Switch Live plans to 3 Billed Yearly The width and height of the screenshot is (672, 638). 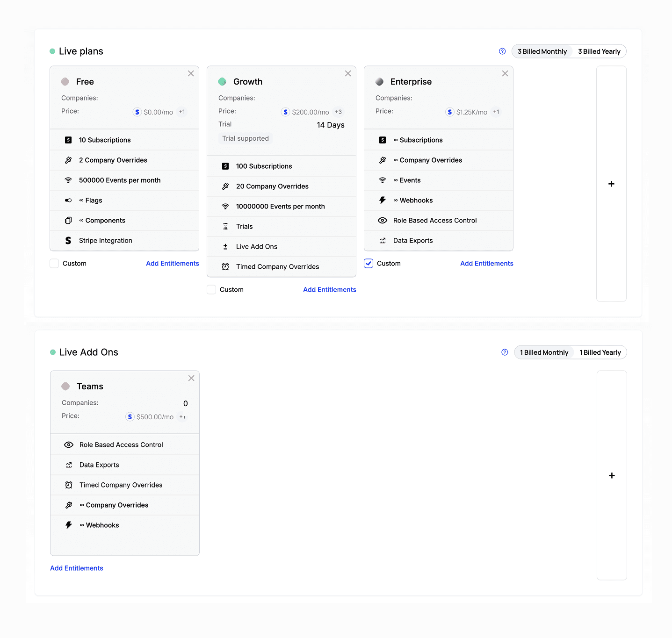tap(599, 51)
